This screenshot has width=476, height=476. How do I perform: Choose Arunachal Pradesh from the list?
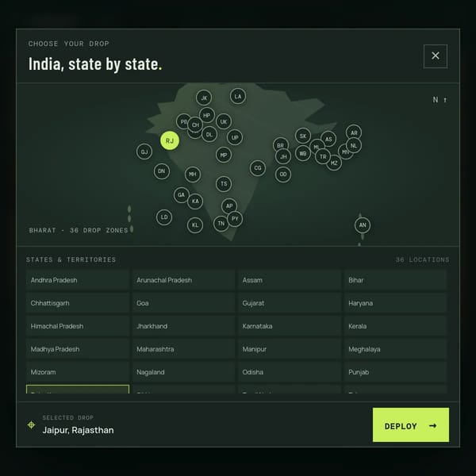(x=184, y=280)
